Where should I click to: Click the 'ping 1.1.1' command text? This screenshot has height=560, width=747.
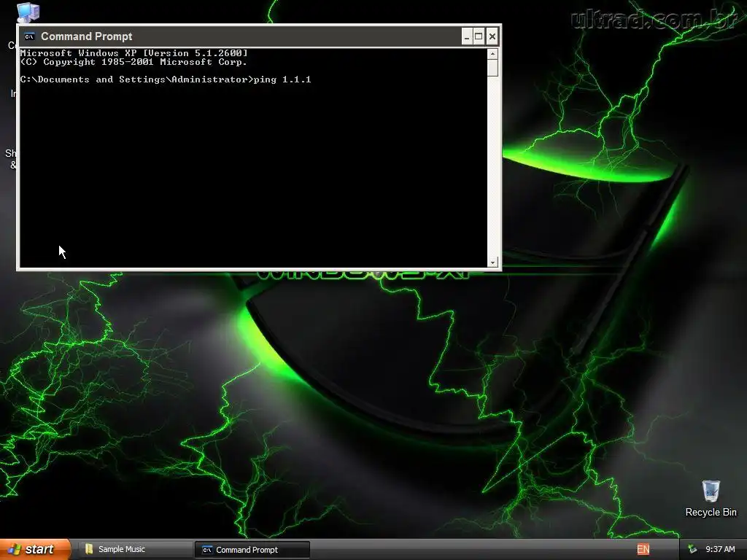click(282, 79)
